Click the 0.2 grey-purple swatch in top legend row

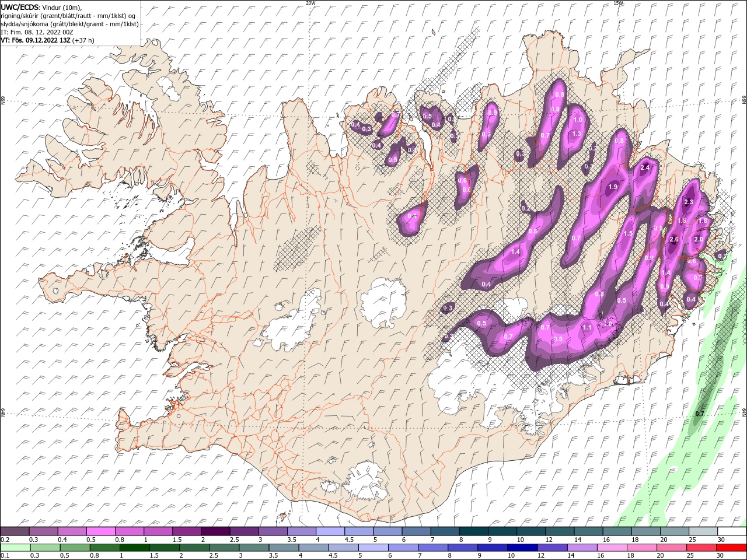coord(15,531)
